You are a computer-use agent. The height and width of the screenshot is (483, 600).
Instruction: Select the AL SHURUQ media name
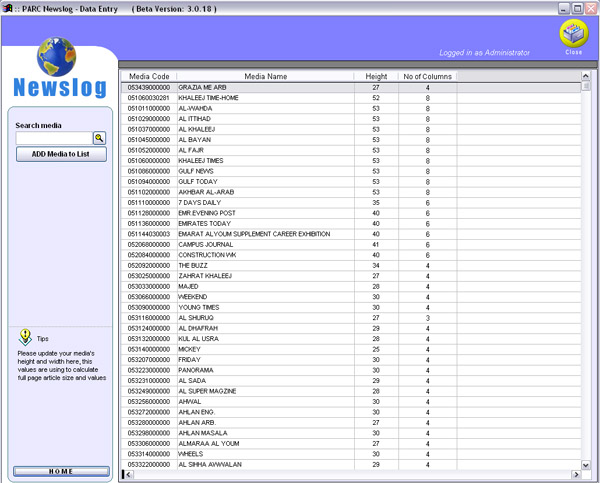point(196,318)
